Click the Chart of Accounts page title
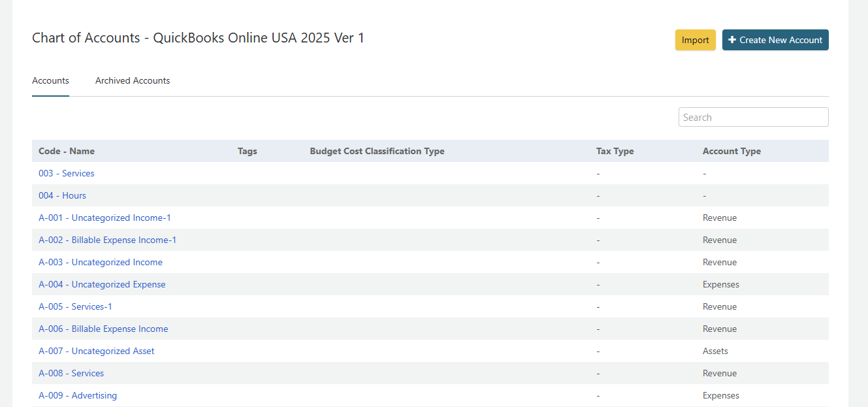The image size is (868, 407). 198,38
